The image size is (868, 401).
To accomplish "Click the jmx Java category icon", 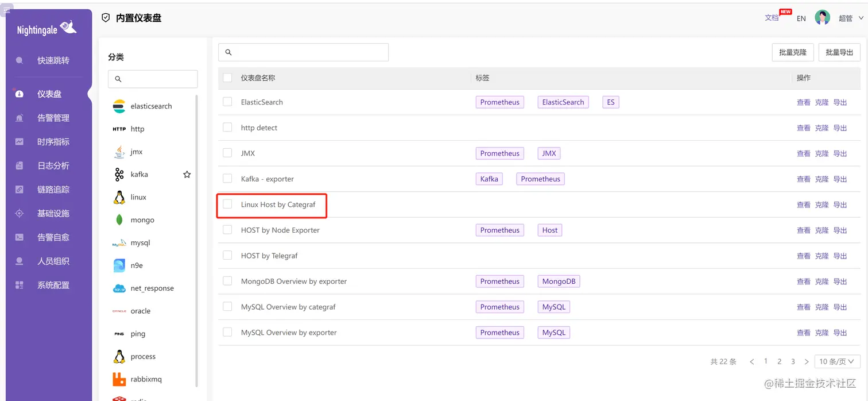I will coord(119,152).
